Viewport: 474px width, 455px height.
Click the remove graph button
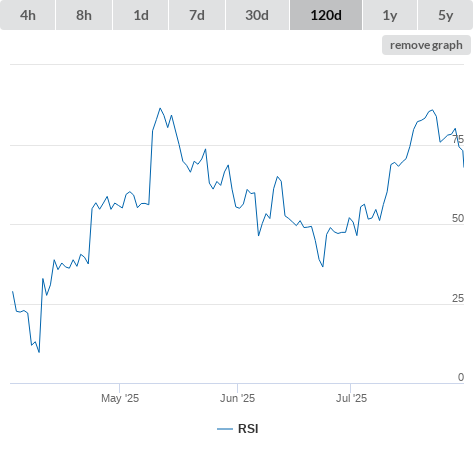[426, 45]
